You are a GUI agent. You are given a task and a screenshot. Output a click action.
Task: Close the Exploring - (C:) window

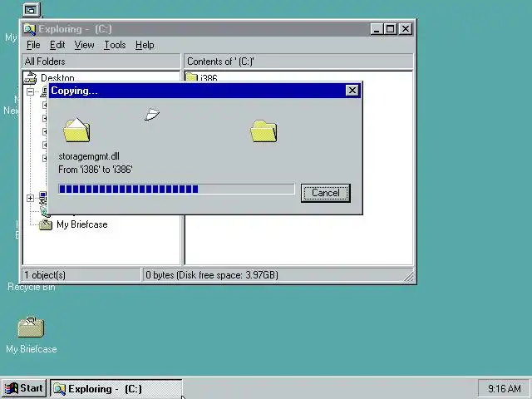tap(406, 29)
